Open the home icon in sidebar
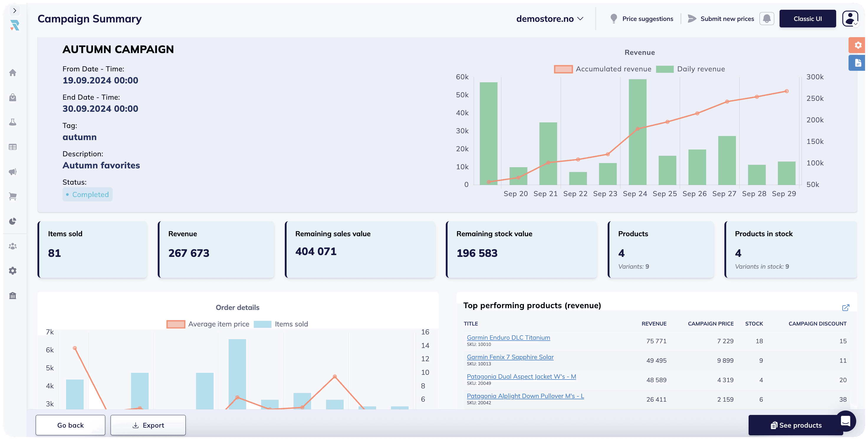 tap(13, 73)
